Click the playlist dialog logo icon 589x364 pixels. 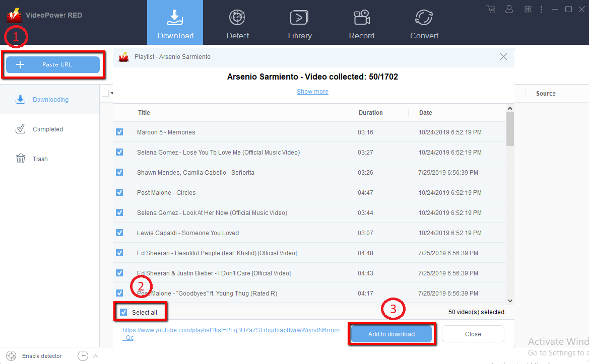[123, 57]
